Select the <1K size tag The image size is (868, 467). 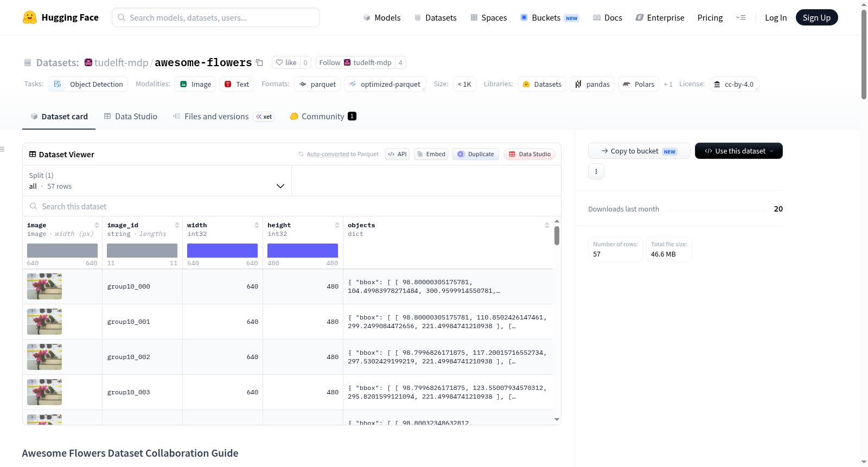point(464,84)
